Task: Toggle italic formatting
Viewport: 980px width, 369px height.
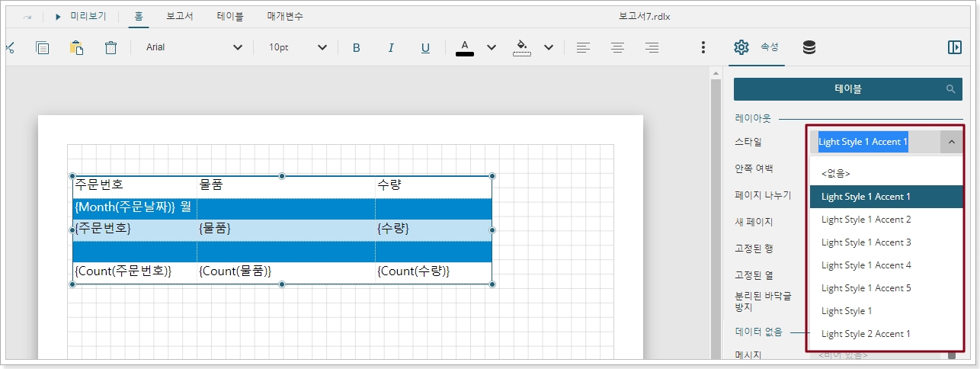Action: [391, 47]
